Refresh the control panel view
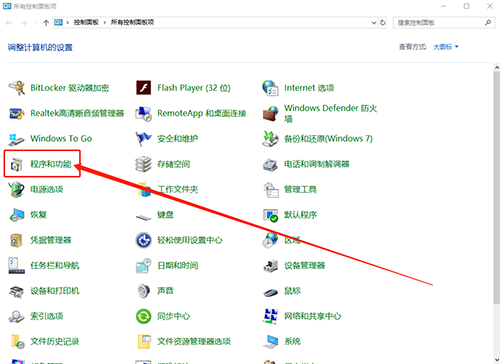The height and width of the screenshot is (364, 500). [x=383, y=23]
